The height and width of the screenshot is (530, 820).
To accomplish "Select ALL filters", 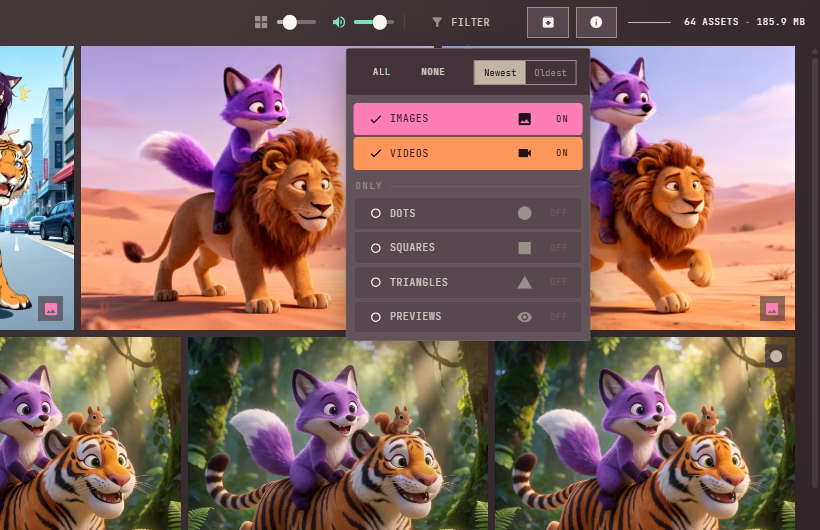I will tap(381, 72).
